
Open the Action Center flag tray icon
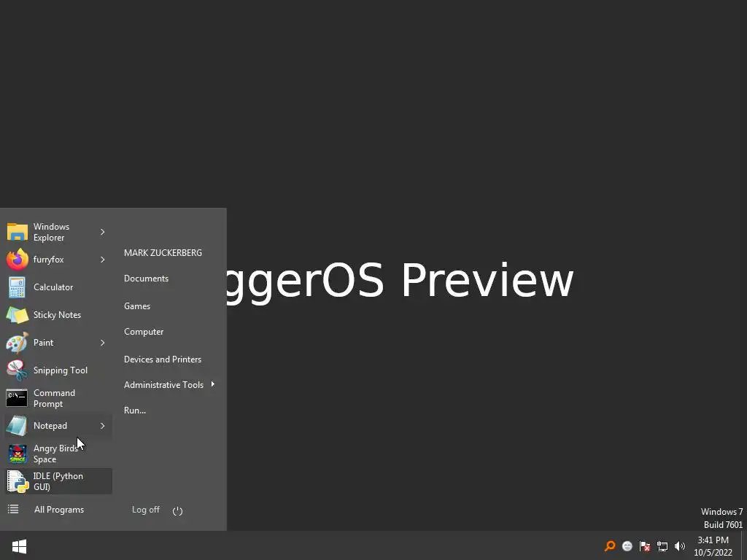(645, 546)
